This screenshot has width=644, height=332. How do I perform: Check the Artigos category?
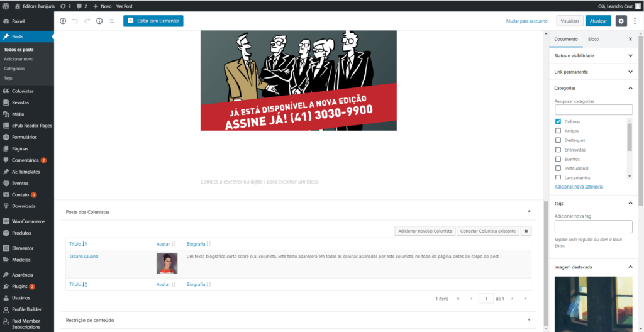click(558, 131)
